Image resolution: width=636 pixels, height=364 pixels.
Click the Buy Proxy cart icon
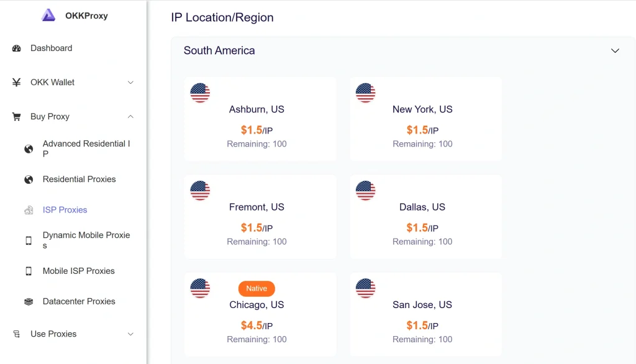click(x=17, y=116)
